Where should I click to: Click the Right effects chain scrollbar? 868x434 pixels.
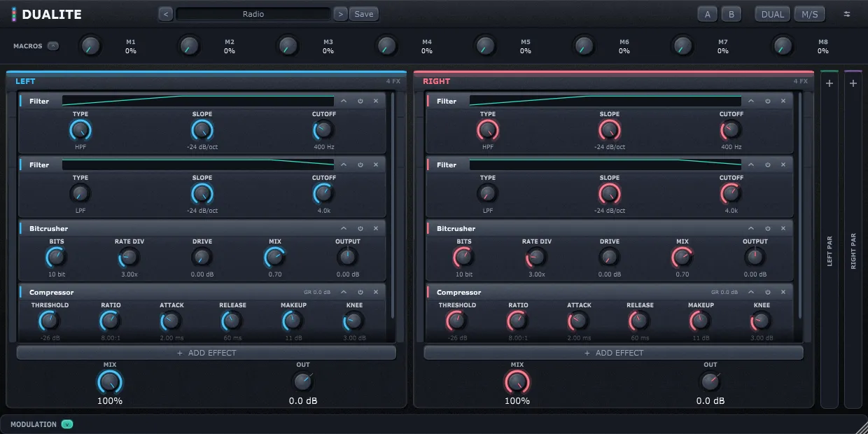[800, 206]
